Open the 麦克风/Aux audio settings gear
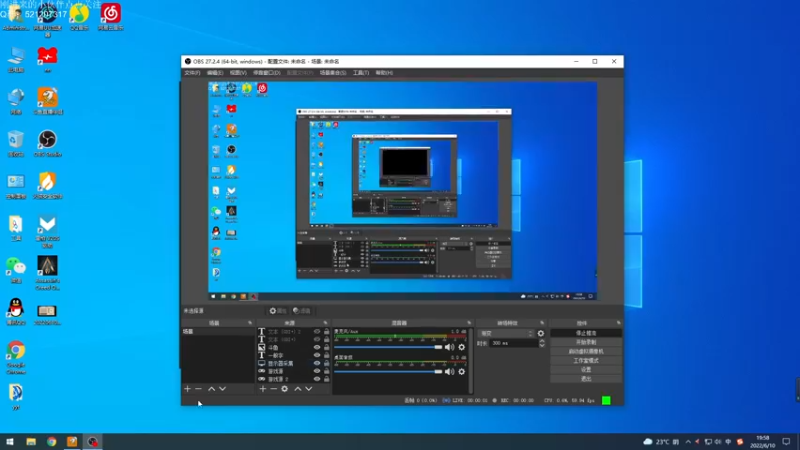The width and height of the screenshot is (800, 450). (461, 347)
